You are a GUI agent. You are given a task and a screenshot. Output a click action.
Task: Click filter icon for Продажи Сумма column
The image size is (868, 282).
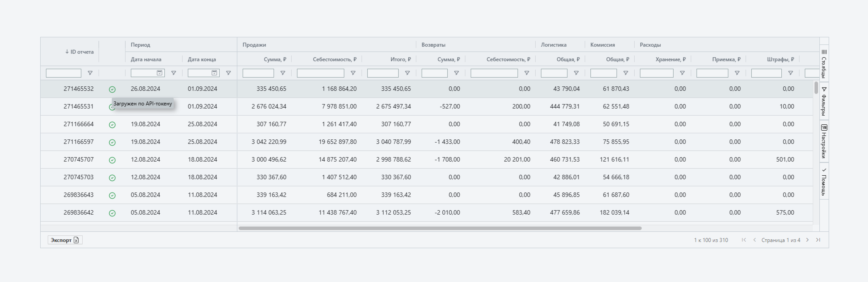(283, 73)
